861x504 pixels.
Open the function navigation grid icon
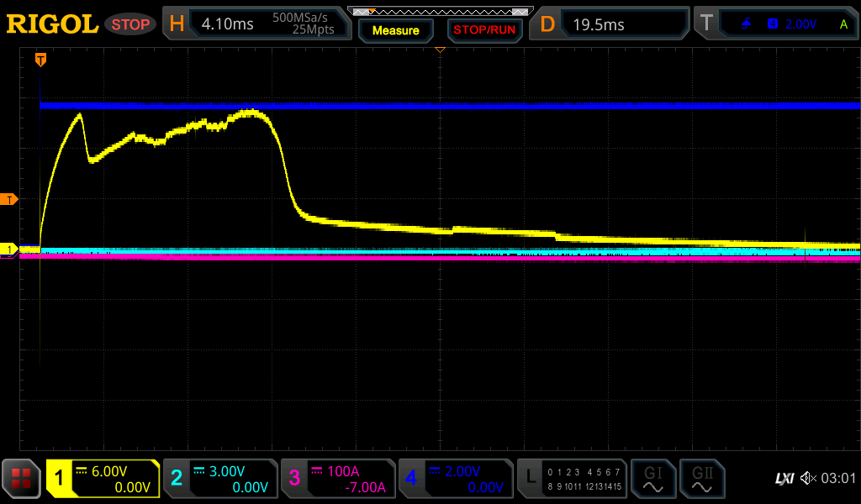pos(21,480)
